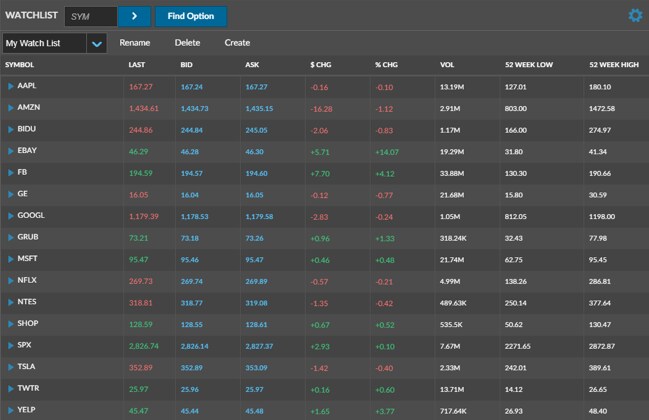Click BIDU last price 244.86
The image size is (649, 420).
click(x=141, y=130)
